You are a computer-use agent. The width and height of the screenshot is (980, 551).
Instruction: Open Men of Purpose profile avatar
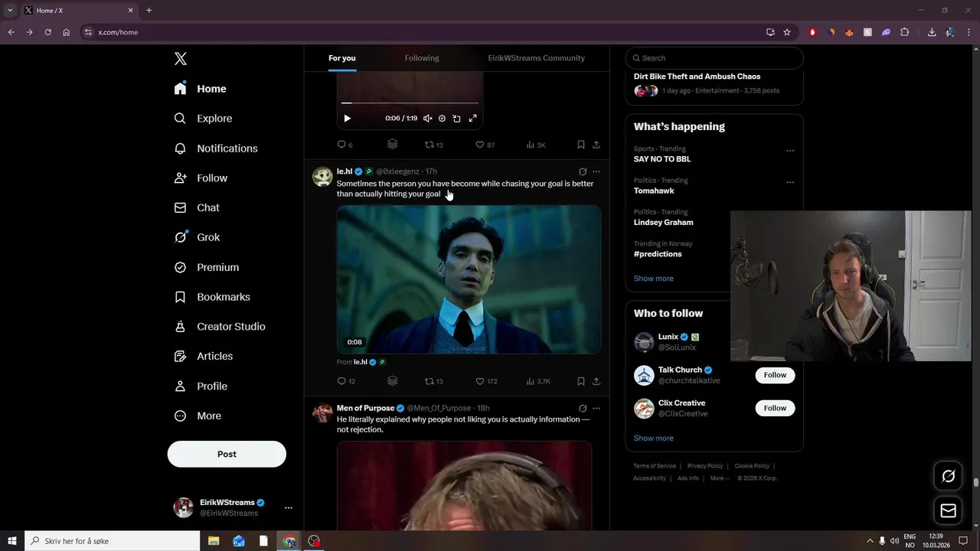click(x=322, y=413)
